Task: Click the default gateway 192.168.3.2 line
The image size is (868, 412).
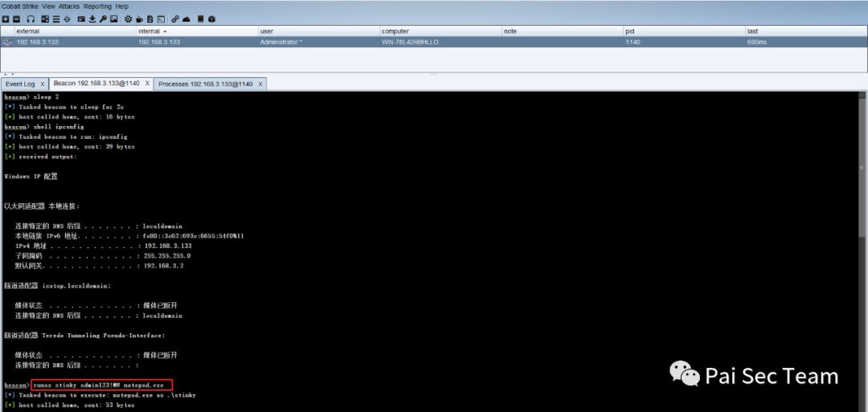Action: [x=99, y=266]
